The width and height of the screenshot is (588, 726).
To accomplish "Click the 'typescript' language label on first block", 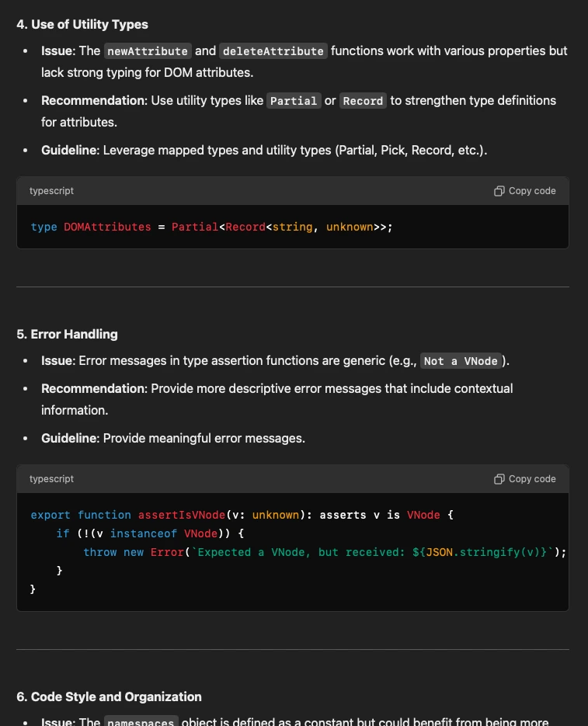I will (x=51, y=191).
